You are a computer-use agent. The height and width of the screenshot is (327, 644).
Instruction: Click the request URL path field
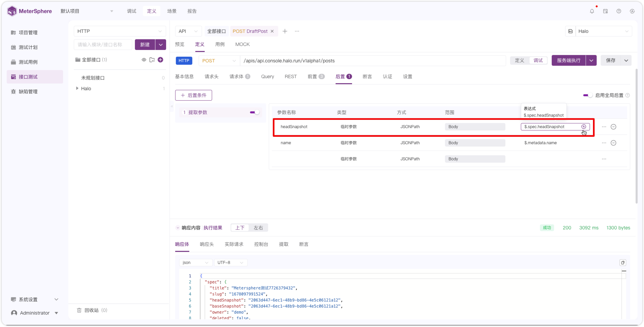(x=373, y=61)
